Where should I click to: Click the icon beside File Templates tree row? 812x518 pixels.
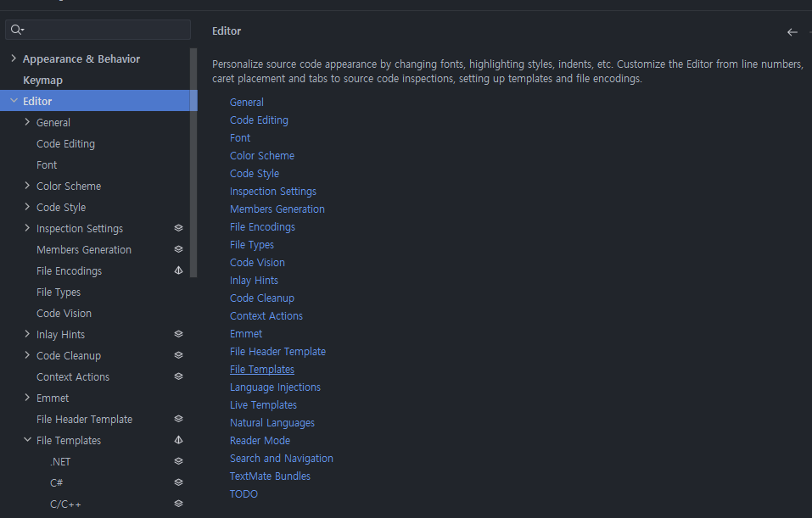pyautogui.click(x=179, y=440)
